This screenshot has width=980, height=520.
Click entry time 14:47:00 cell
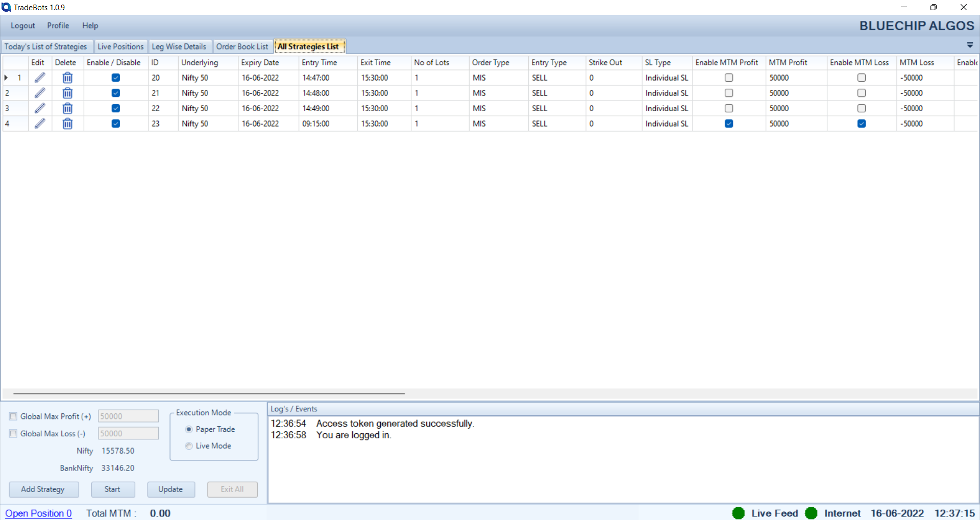point(328,78)
